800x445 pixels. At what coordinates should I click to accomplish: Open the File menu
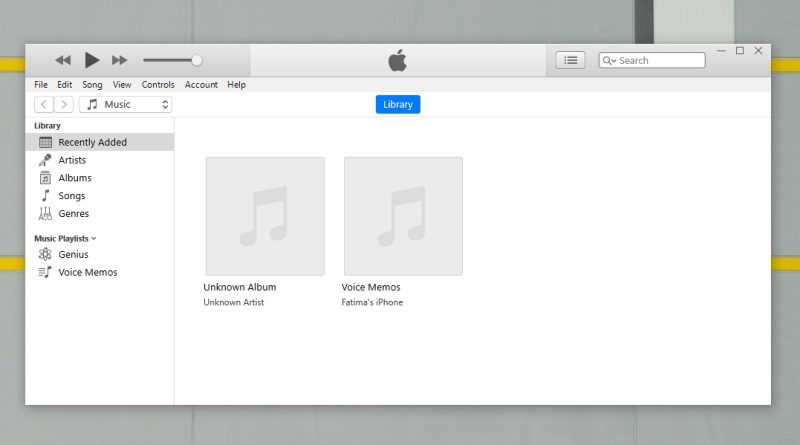[41, 85]
